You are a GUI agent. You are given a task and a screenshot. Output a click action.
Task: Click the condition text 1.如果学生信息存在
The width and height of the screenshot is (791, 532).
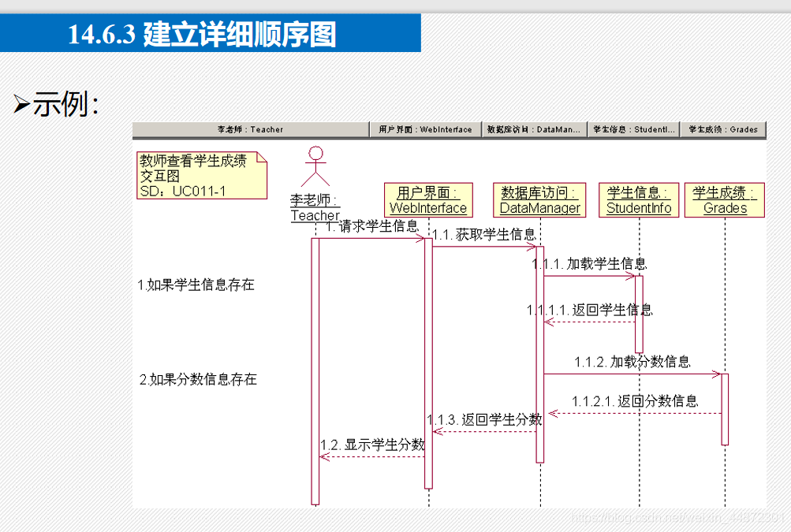pyautogui.click(x=196, y=285)
